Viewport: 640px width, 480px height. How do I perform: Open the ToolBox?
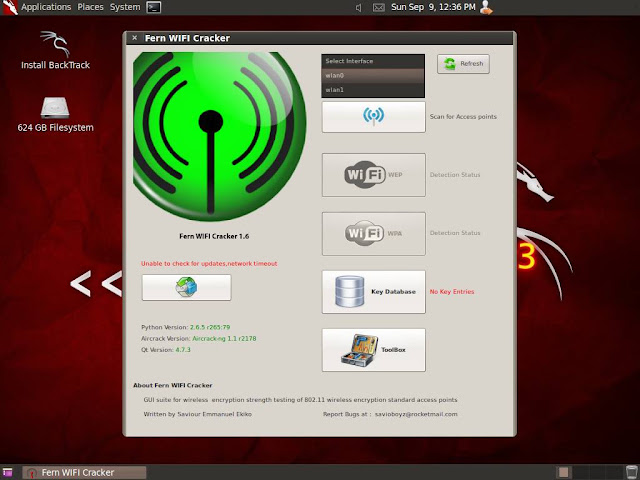(x=373, y=350)
